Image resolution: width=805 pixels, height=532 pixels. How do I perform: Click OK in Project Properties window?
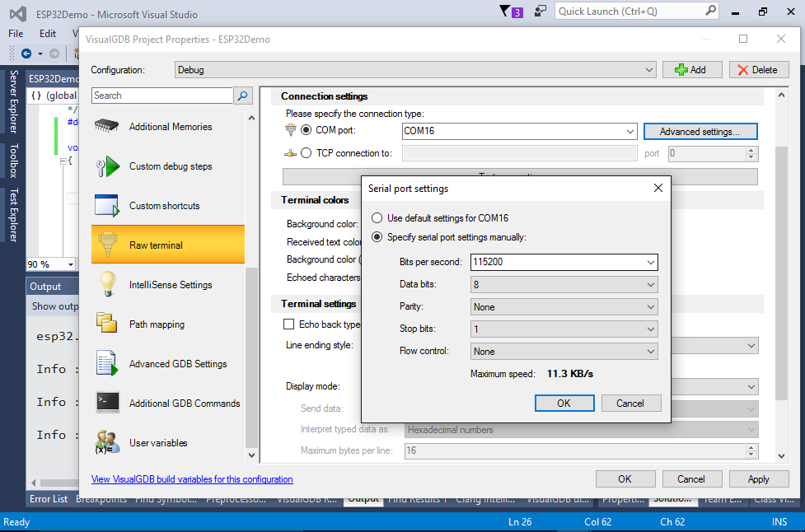point(625,479)
